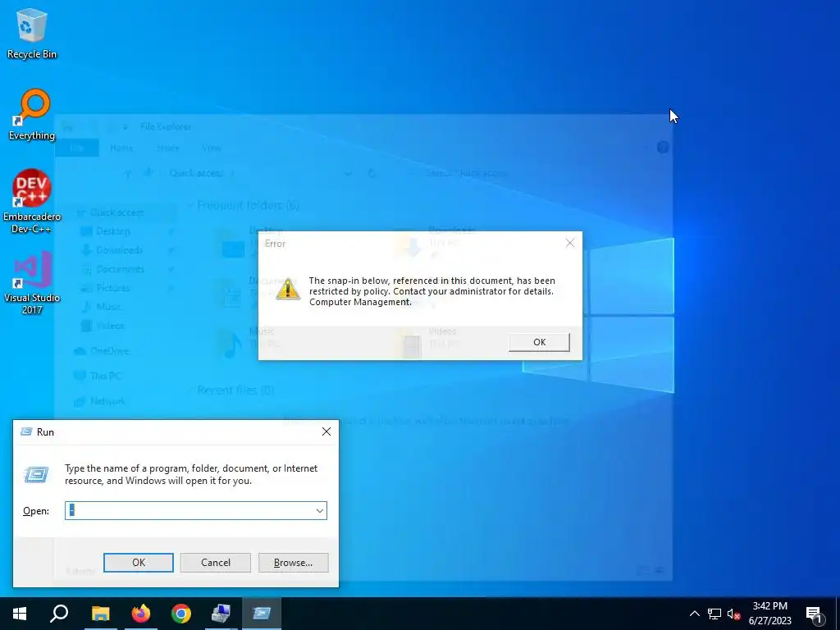Select the management console taskbar icon

point(221,614)
